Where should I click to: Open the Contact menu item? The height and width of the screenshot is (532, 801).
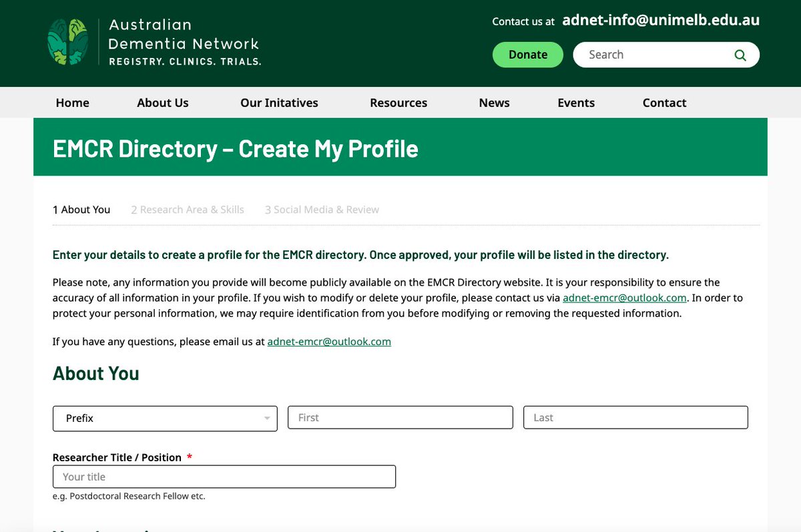664,103
